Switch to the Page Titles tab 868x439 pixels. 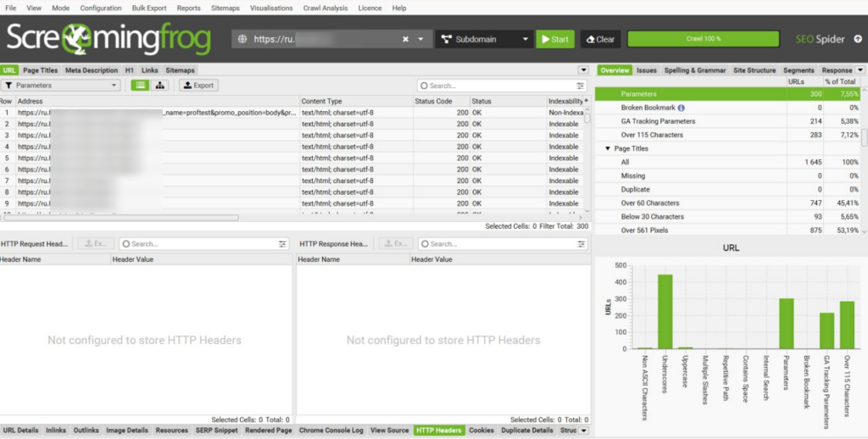point(41,70)
